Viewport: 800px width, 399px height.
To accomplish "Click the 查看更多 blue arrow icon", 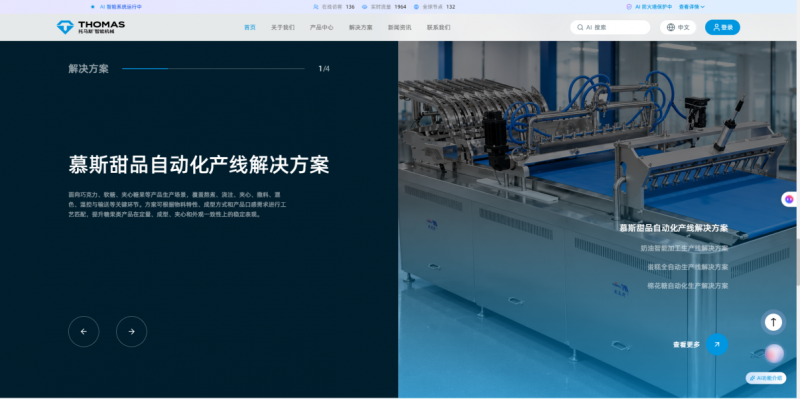I will tap(717, 344).
